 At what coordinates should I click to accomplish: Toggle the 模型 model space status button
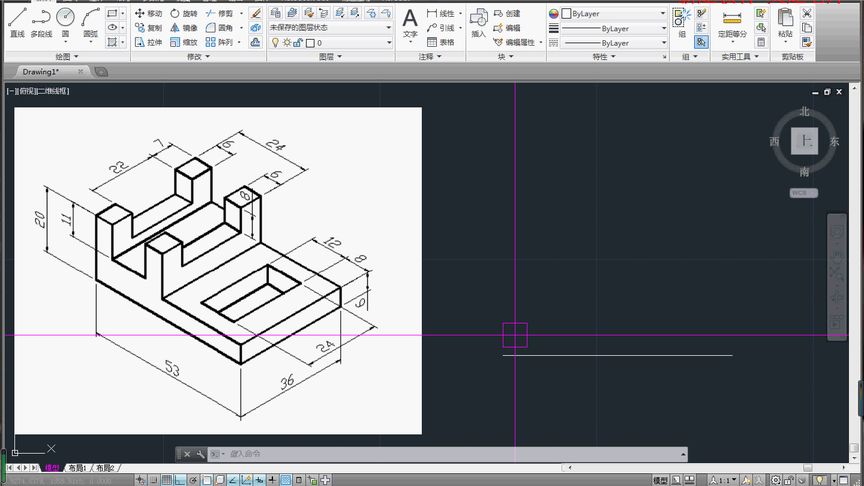[x=660, y=480]
